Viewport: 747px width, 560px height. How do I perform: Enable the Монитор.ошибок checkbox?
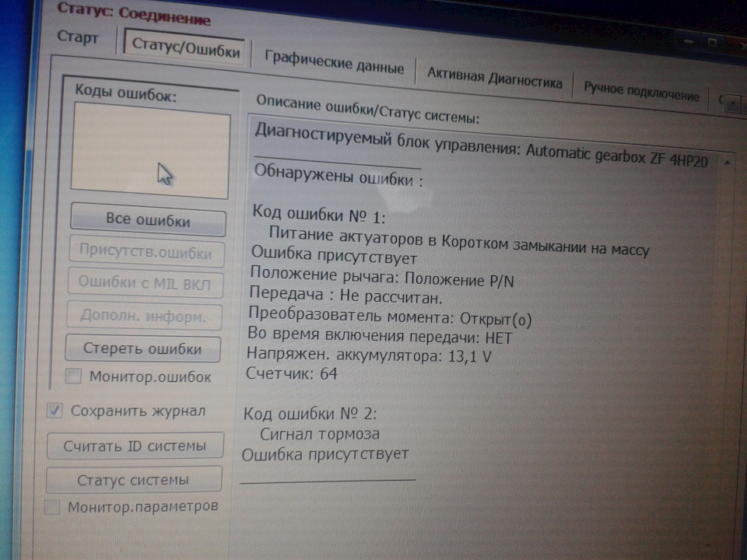point(73,376)
